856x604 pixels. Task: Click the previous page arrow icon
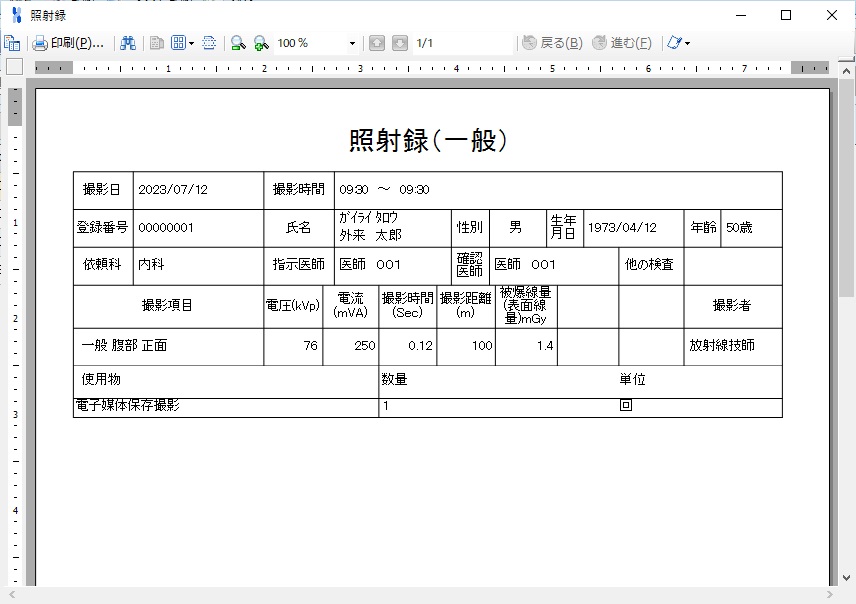click(377, 43)
